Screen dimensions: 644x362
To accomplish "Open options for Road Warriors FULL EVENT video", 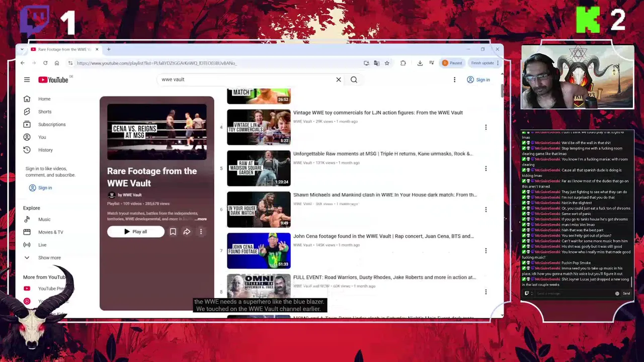I will pyautogui.click(x=486, y=292).
